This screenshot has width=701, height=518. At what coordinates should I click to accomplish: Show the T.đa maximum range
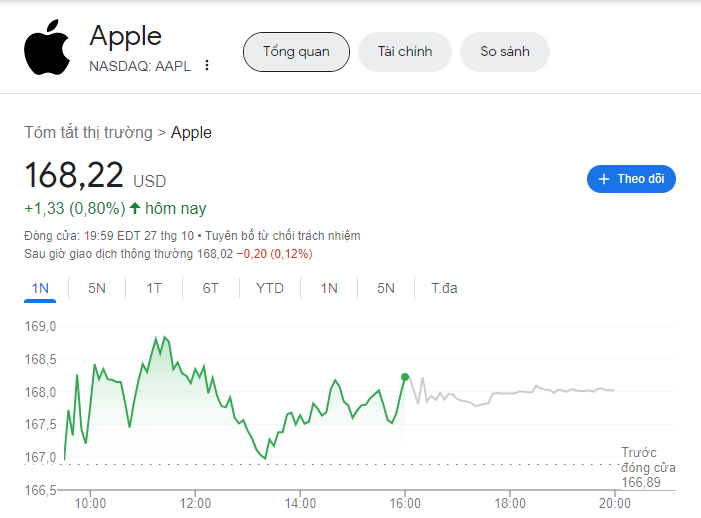click(x=445, y=288)
